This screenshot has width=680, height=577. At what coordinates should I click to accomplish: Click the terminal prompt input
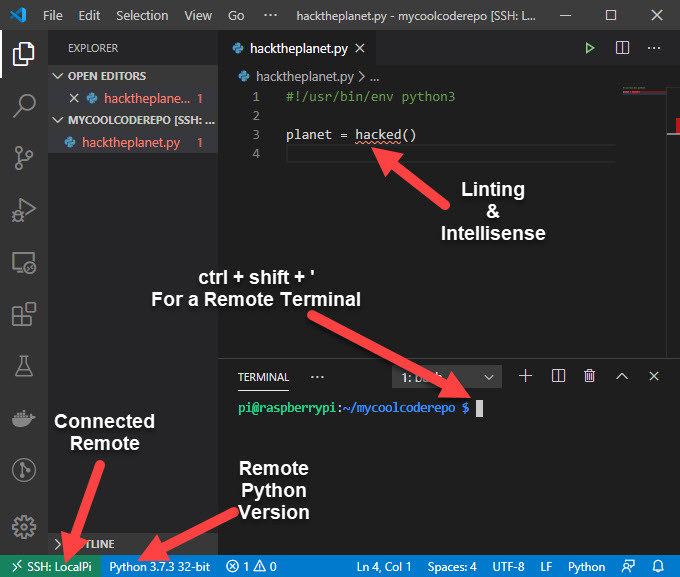(x=479, y=408)
